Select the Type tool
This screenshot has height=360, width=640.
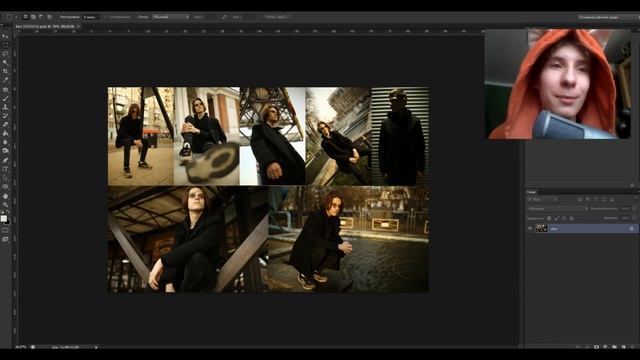(x=5, y=169)
